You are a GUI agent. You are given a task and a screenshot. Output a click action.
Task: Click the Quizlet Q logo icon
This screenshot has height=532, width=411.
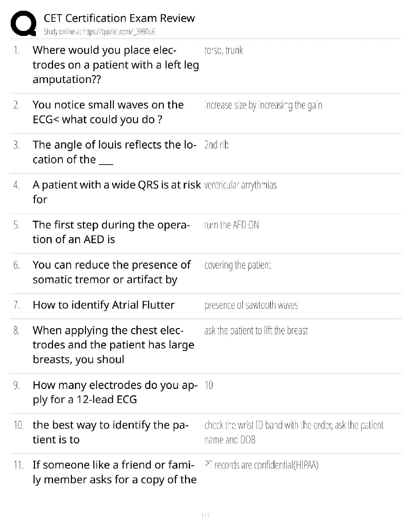click(24, 23)
